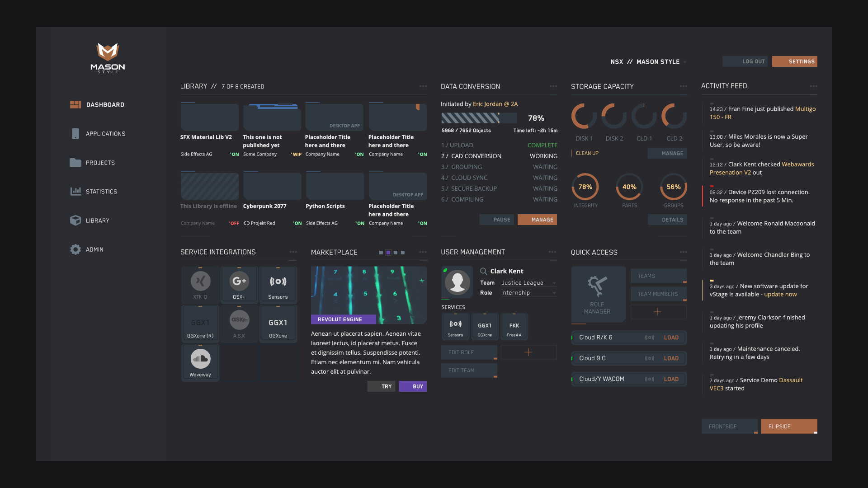The width and height of the screenshot is (868, 488).
Task: Click the XTK-D integration icon
Action: [x=200, y=284]
